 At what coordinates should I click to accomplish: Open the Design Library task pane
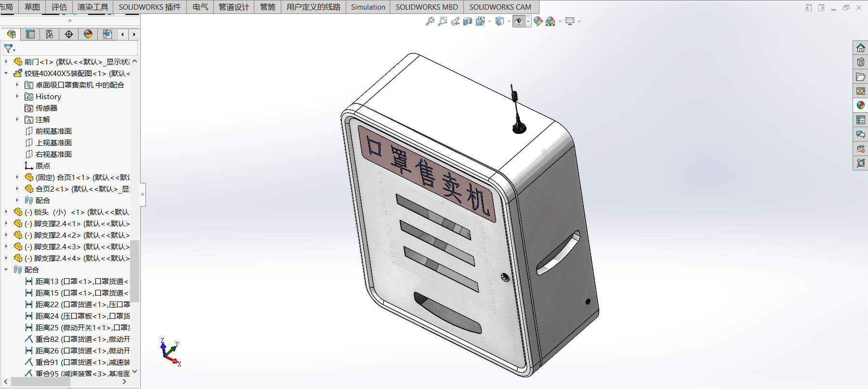860,62
